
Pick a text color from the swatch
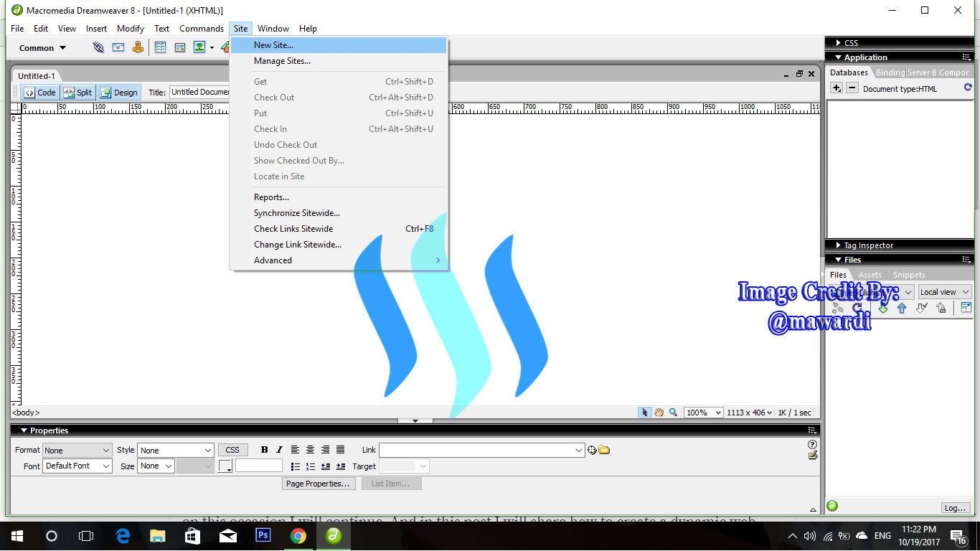(x=225, y=466)
